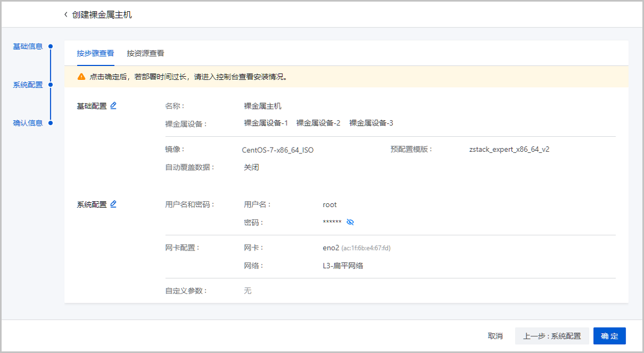Go back via 上一步：系统配置 button
The width and height of the screenshot is (644, 353).
(x=552, y=336)
